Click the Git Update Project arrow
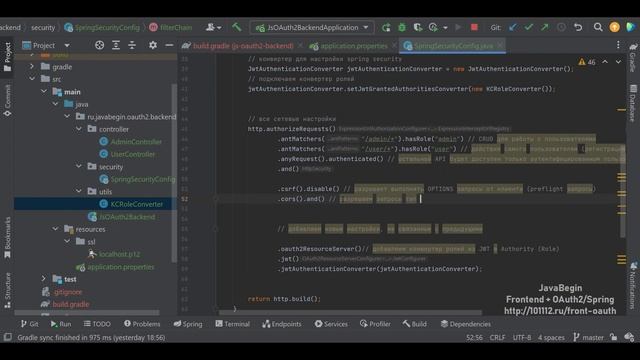 pyautogui.click(x=513, y=27)
